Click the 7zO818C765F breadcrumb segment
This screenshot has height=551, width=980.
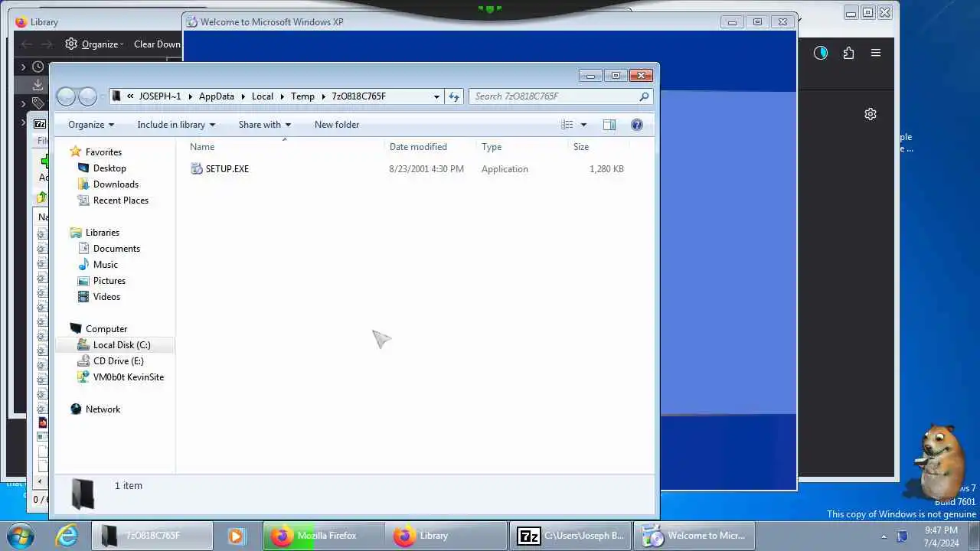tap(358, 96)
